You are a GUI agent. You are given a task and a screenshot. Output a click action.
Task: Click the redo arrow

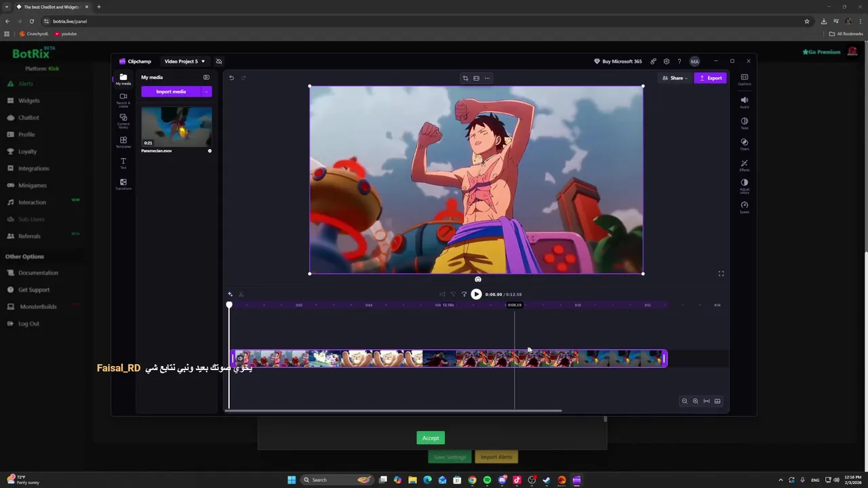(x=243, y=78)
